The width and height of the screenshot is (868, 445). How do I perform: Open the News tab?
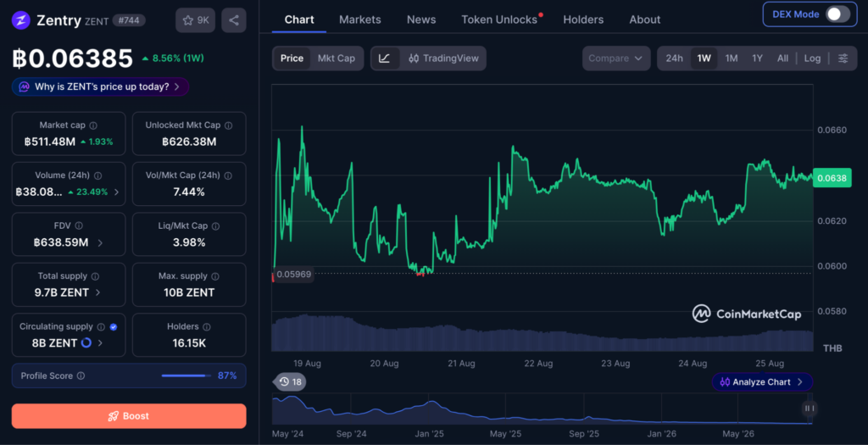(x=421, y=19)
